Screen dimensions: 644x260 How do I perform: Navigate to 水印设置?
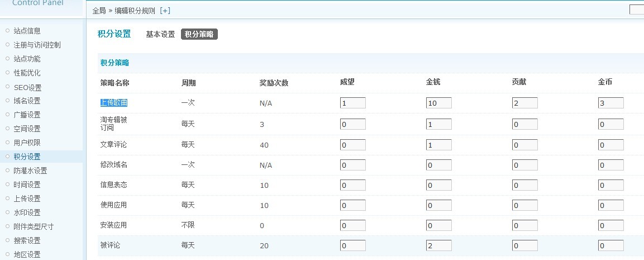pyautogui.click(x=27, y=212)
